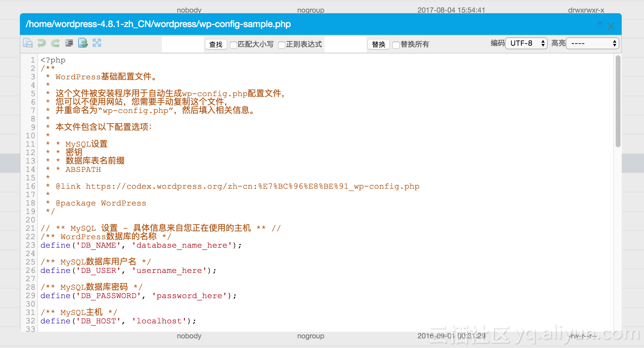Toggle the 正则表达式 regex checkbox
This screenshot has width=644, height=348.
click(282, 45)
